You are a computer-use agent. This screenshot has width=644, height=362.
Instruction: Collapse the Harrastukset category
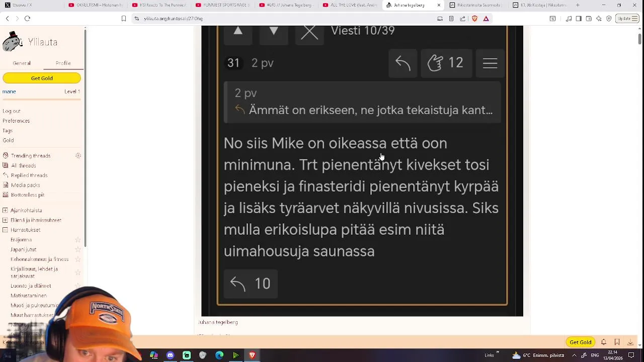(5, 230)
